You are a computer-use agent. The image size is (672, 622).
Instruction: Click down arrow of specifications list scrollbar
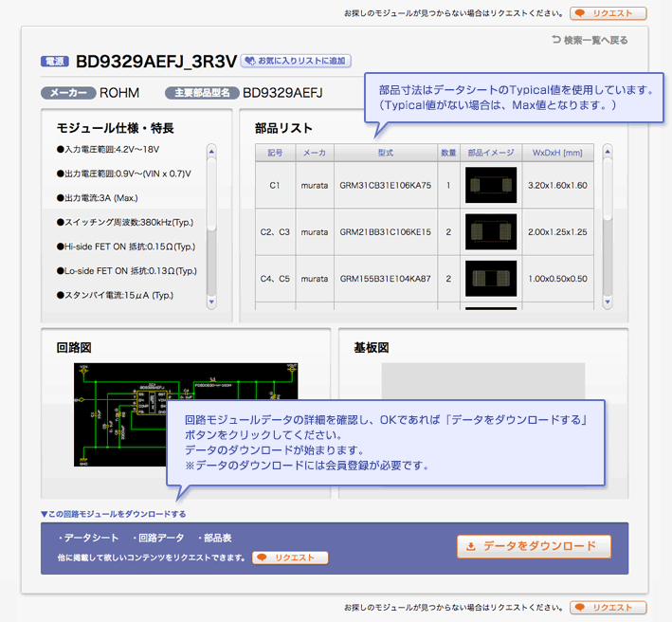(211, 302)
